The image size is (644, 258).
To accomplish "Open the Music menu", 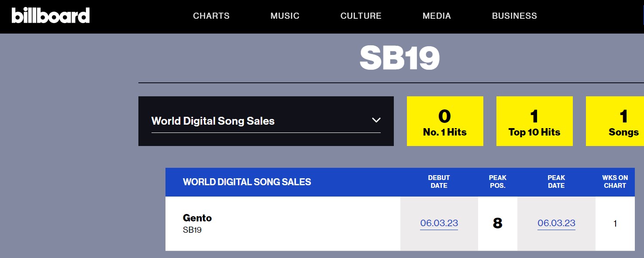I will click(x=285, y=16).
